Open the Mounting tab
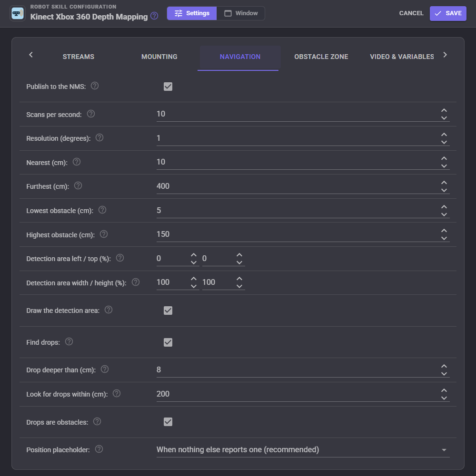Screen dimensions: 476x476 (x=159, y=57)
